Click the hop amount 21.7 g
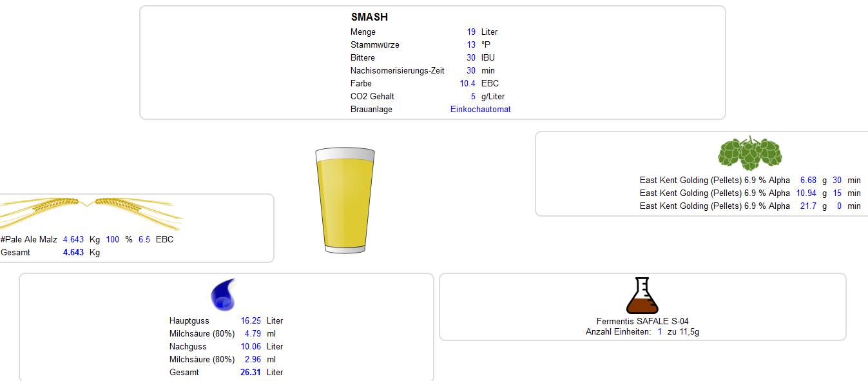 (x=808, y=206)
